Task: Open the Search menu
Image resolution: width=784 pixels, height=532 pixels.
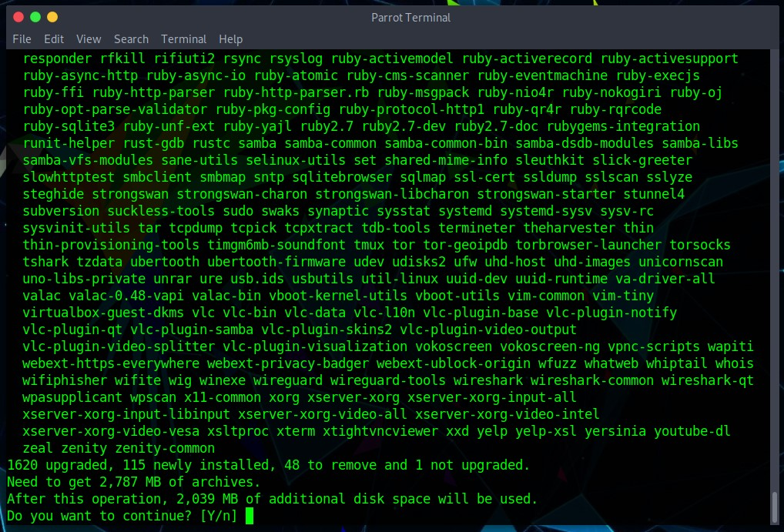Action: tap(131, 39)
